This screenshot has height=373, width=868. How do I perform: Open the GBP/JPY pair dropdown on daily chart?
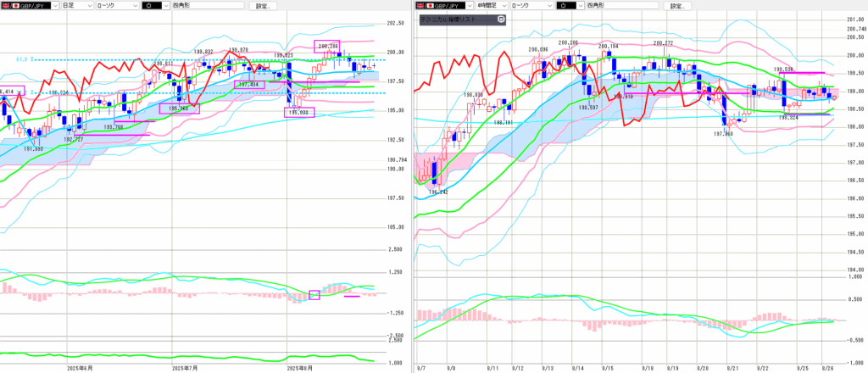point(54,6)
